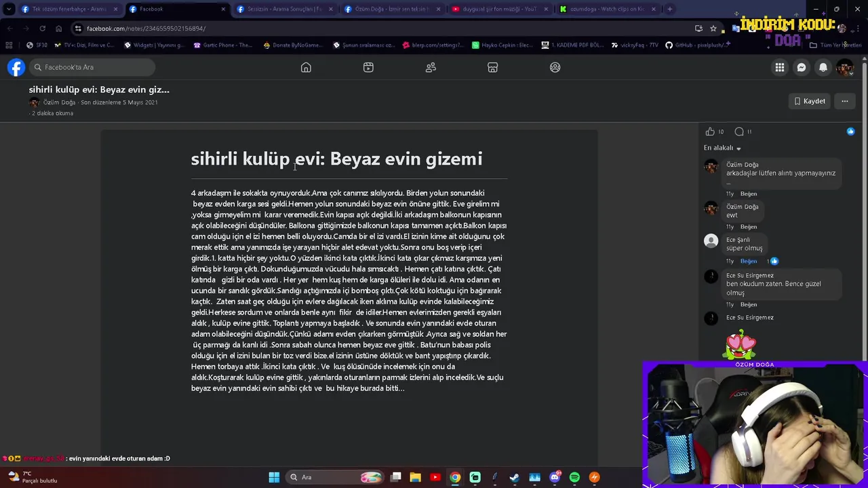Click the browser address bar URL
The height and width of the screenshot is (488, 868).
coord(146,28)
